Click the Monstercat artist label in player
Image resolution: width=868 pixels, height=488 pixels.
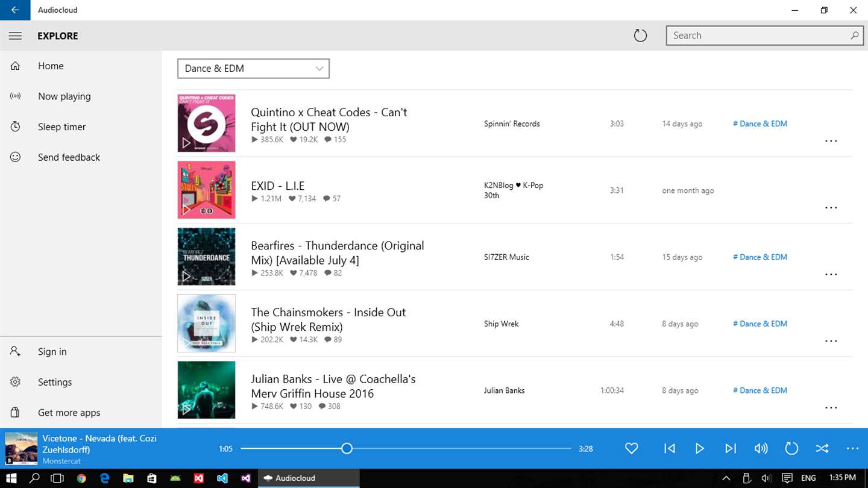pos(61,461)
